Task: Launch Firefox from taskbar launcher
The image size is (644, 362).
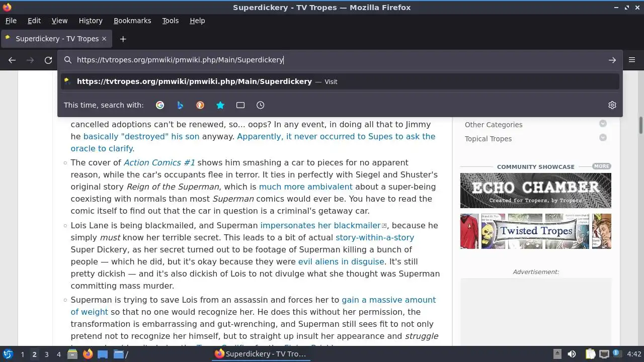Action: [88, 354]
